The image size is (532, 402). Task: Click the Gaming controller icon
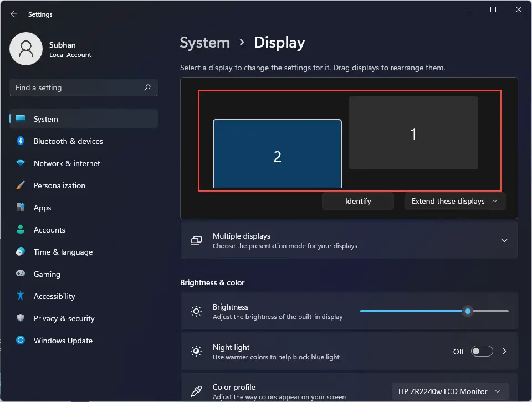pyautogui.click(x=21, y=274)
